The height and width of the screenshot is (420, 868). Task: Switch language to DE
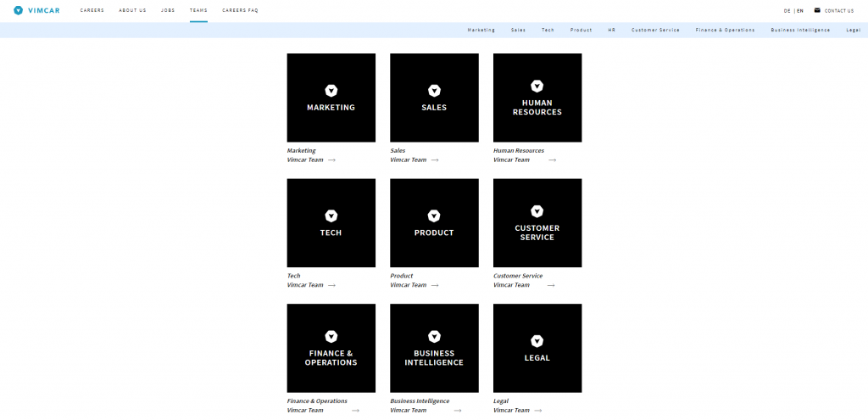[787, 10]
